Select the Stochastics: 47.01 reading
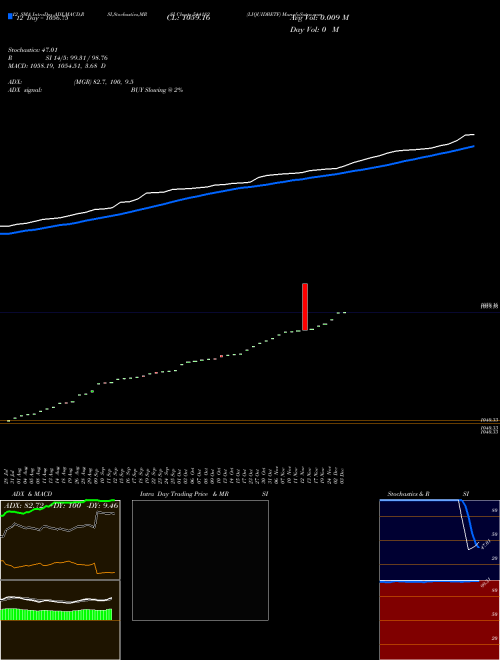The width and height of the screenshot is (500, 660). click(x=33, y=50)
